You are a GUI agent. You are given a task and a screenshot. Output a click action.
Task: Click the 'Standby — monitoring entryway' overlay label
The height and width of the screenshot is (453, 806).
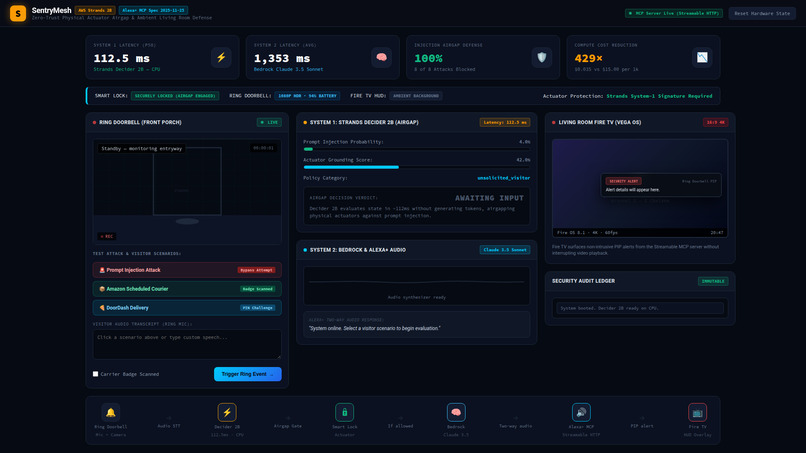pyautogui.click(x=141, y=149)
